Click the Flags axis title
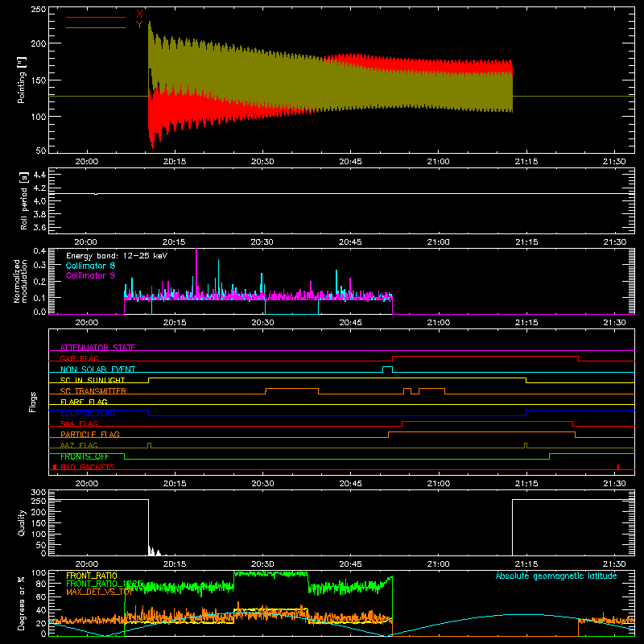This screenshot has height=644, width=644. (33, 402)
